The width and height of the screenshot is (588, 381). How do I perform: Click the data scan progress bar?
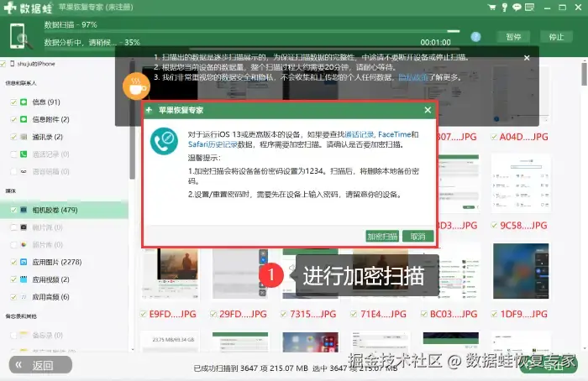(x=252, y=31)
